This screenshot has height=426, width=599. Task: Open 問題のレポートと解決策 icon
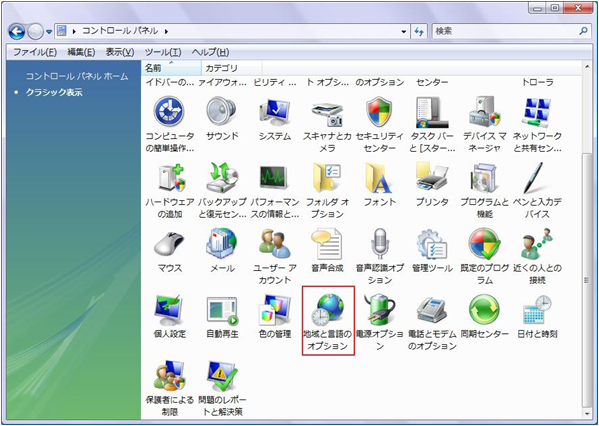click(x=222, y=376)
